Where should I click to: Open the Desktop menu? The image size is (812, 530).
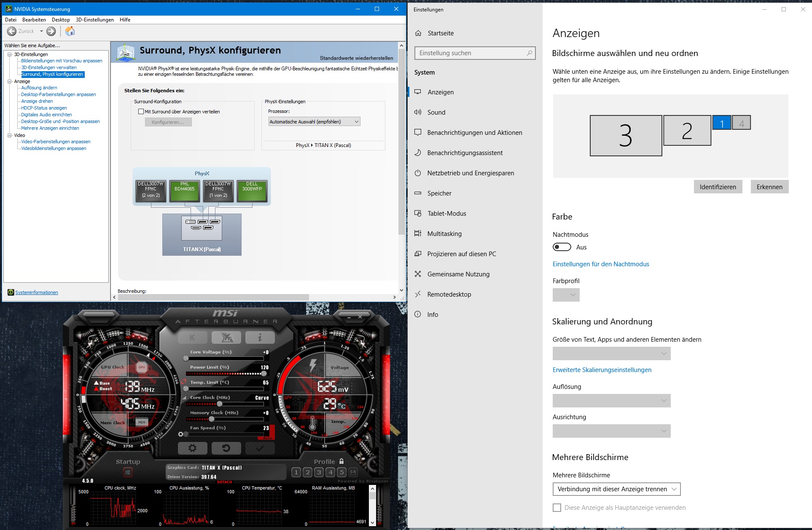pos(61,20)
